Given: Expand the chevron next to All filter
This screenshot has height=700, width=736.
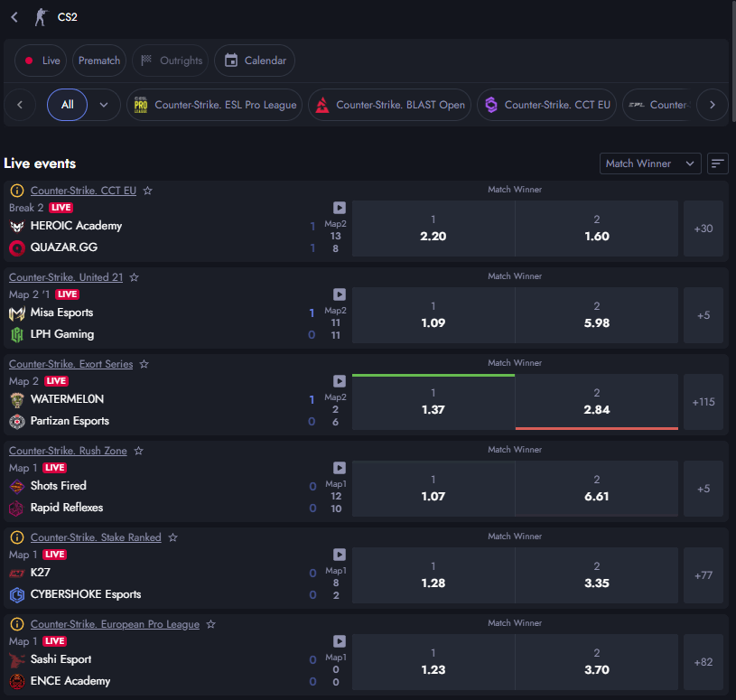Looking at the screenshot, I should (104, 105).
